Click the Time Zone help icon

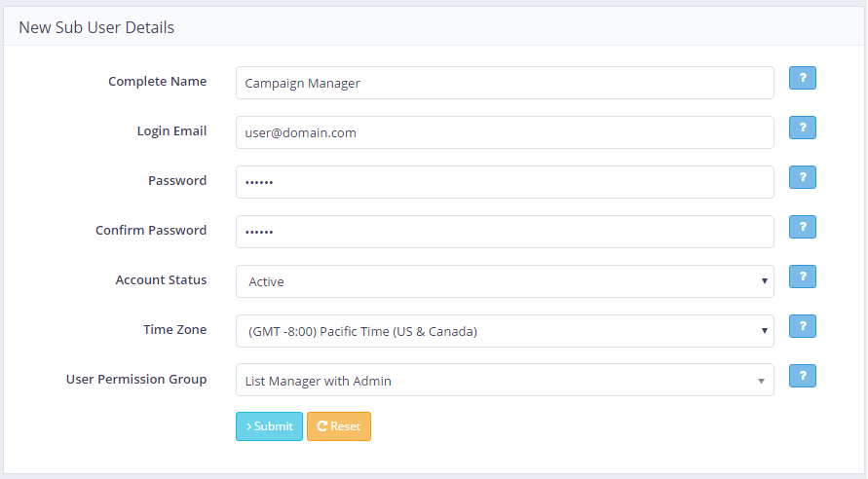coord(802,326)
